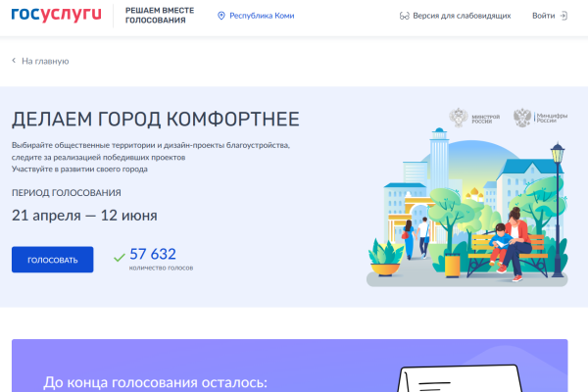Viewport: 588px width, 392px height.
Task: Click the login arrow icon beside Войти
Action: click(565, 17)
